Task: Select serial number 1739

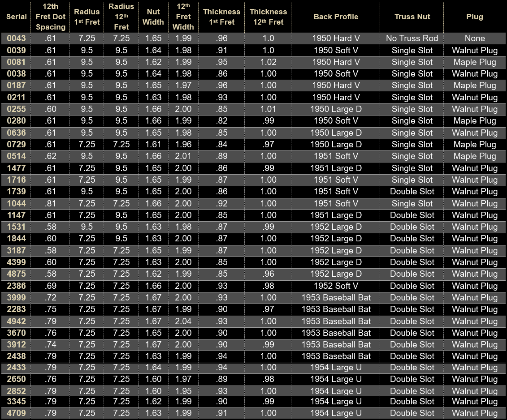Action: pos(17,191)
